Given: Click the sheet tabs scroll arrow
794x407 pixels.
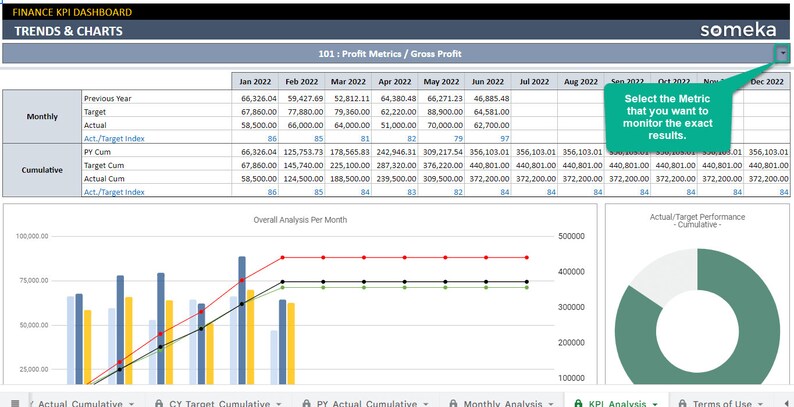Looking at the screenshot, I should tap(785, 403).
